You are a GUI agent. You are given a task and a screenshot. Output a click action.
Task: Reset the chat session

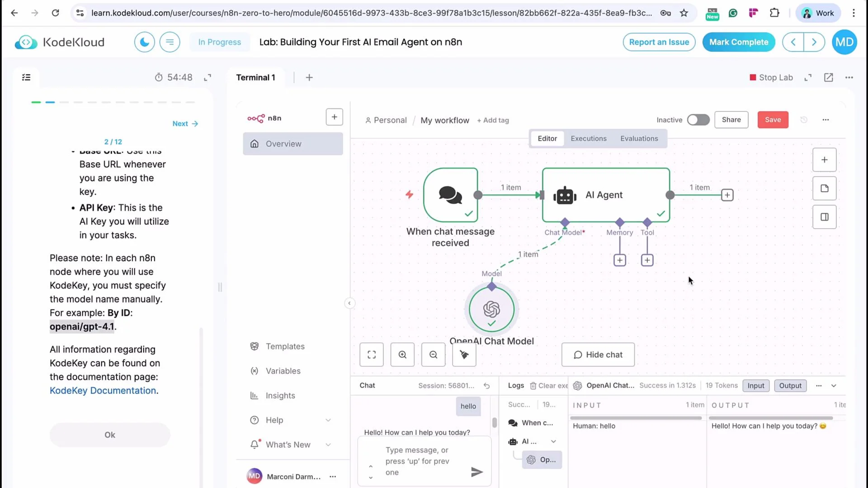(486, 386)
